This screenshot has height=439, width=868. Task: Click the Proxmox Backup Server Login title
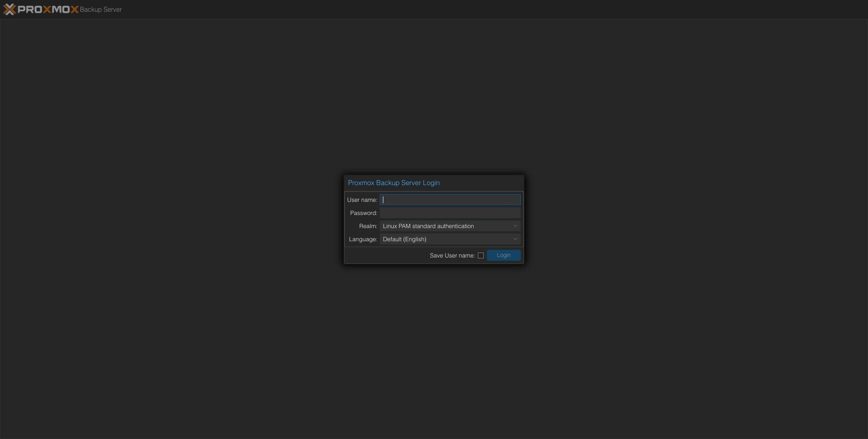click(x=393, y=183)
